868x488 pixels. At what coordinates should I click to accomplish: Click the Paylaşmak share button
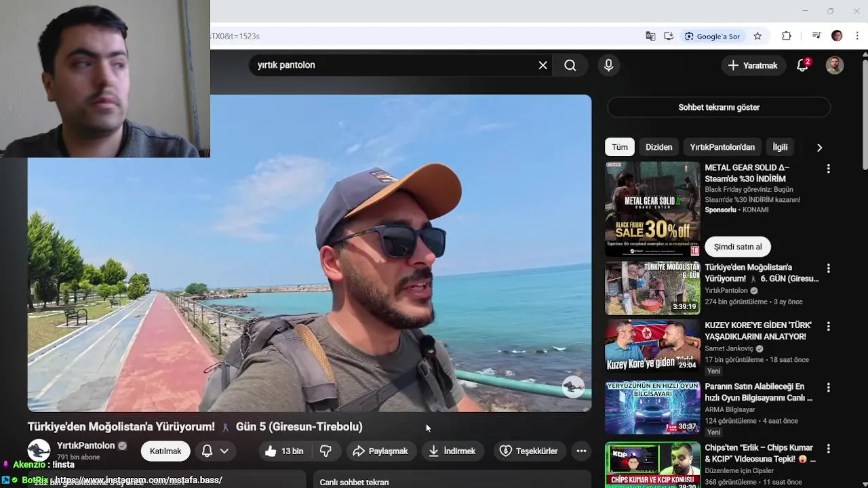[380, 451]
